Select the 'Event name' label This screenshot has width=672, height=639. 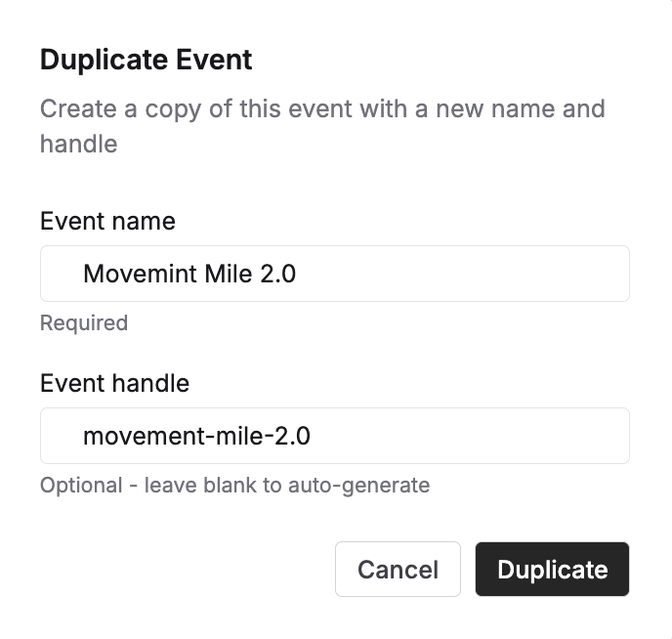click(107, 221)
